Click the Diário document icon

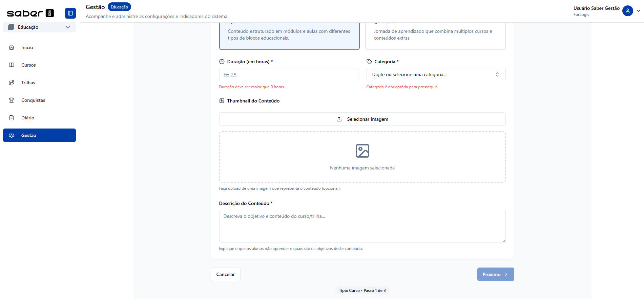12,118
